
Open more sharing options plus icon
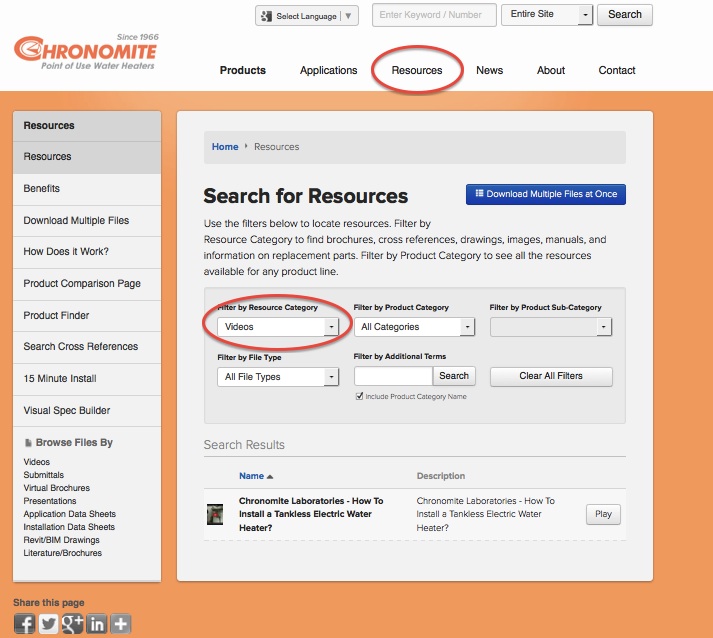click(121, 623)
